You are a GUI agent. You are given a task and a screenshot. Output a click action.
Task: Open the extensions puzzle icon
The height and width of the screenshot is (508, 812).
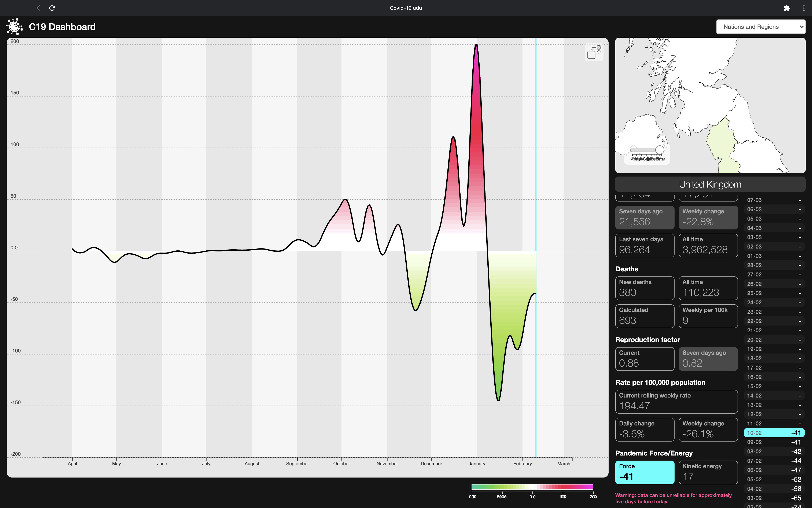coord(787,8)
